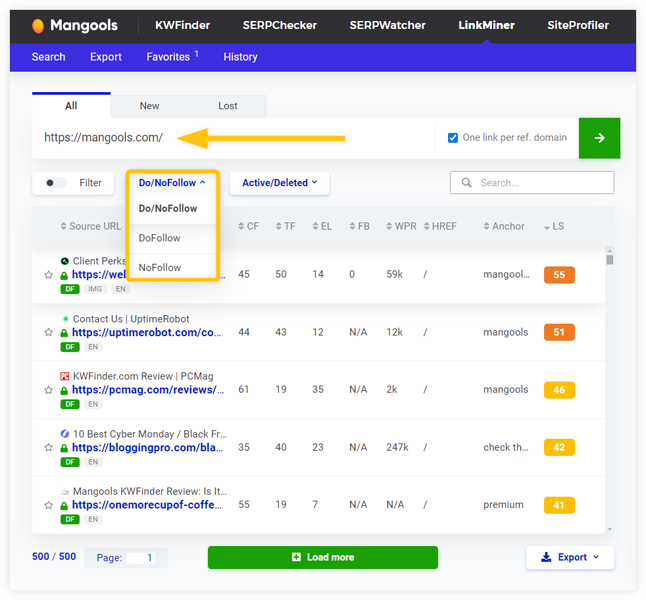Click the orange 55 link strength badge

coord(559,275)
